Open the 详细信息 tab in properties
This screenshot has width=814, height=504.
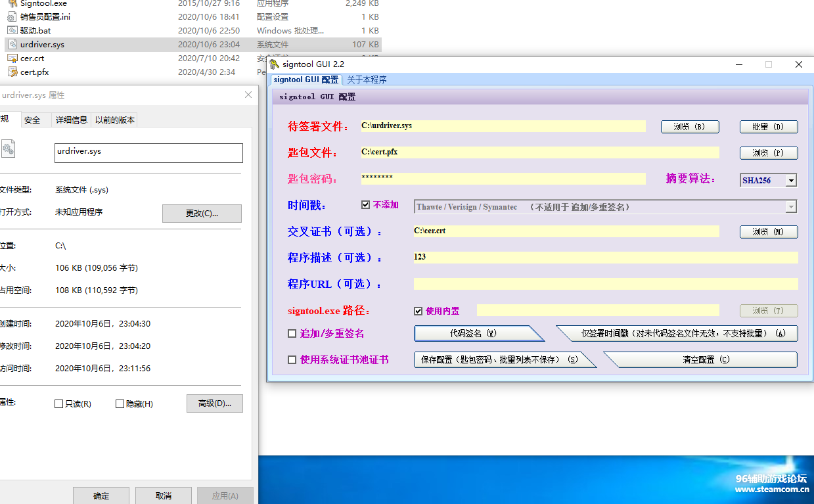(x=71, y=120)
